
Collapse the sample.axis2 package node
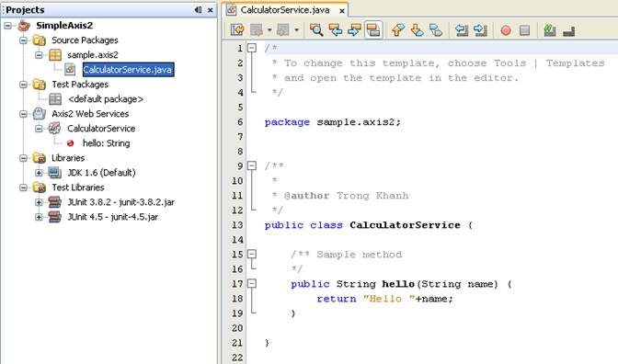click(39, 55)
